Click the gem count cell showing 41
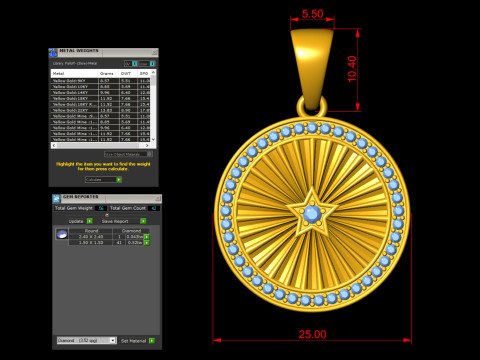 pos(119,243)
